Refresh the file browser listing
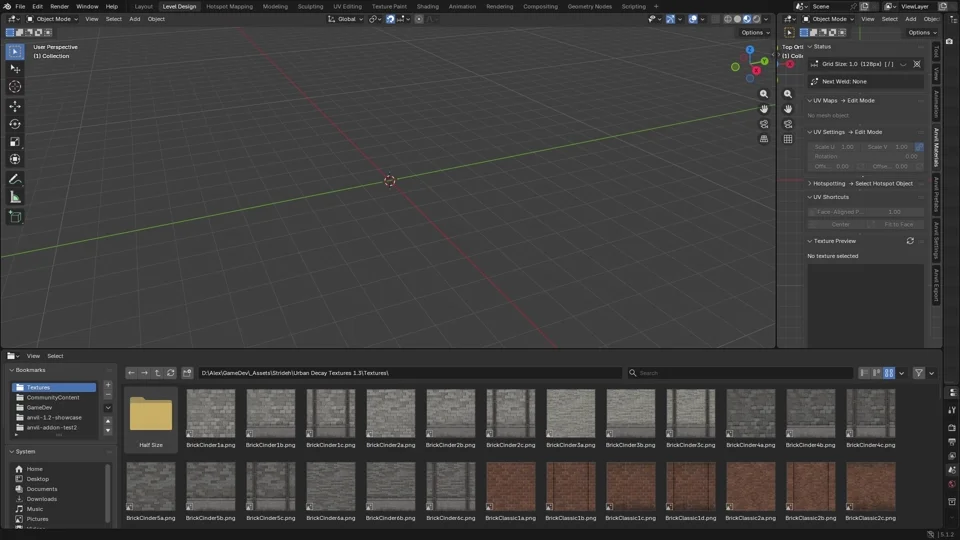960x540 pixels. point(171,373)
